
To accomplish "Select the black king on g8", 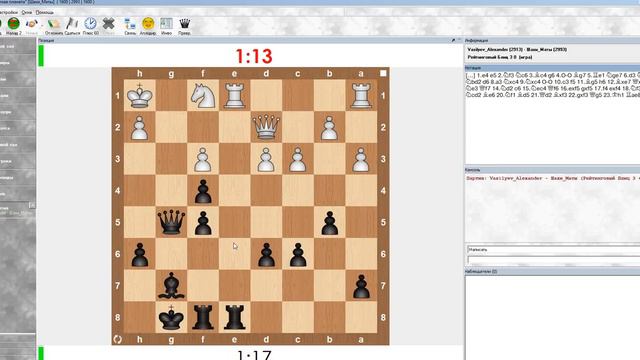I will tap(171, 317).
